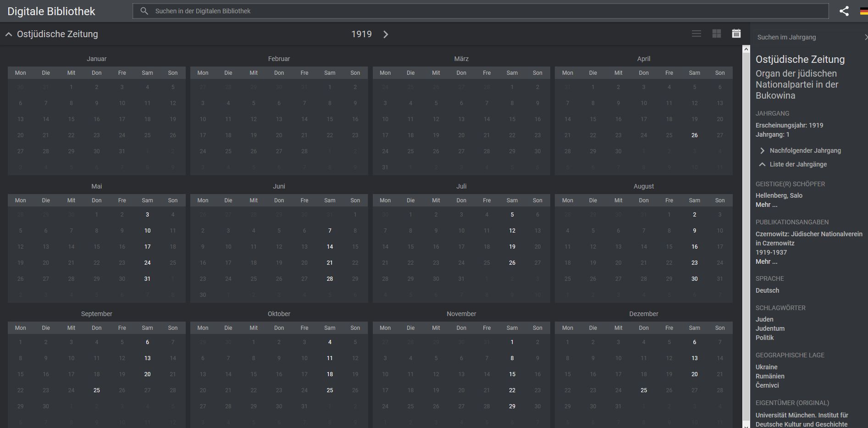Open issue of November 15
Screen dimensions: 868x428
pyautogui.click(x=512, y=374)
